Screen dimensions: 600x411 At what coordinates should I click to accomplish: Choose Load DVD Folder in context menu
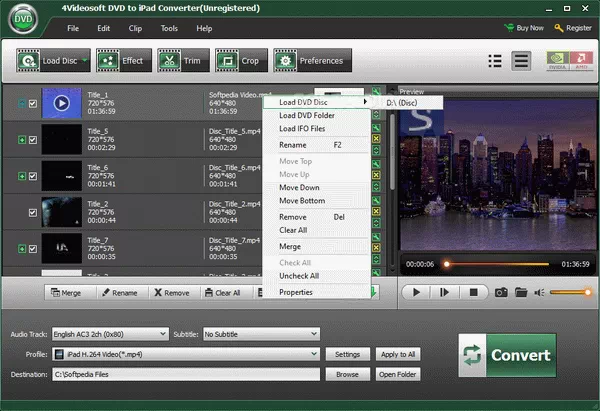point(316,116)
